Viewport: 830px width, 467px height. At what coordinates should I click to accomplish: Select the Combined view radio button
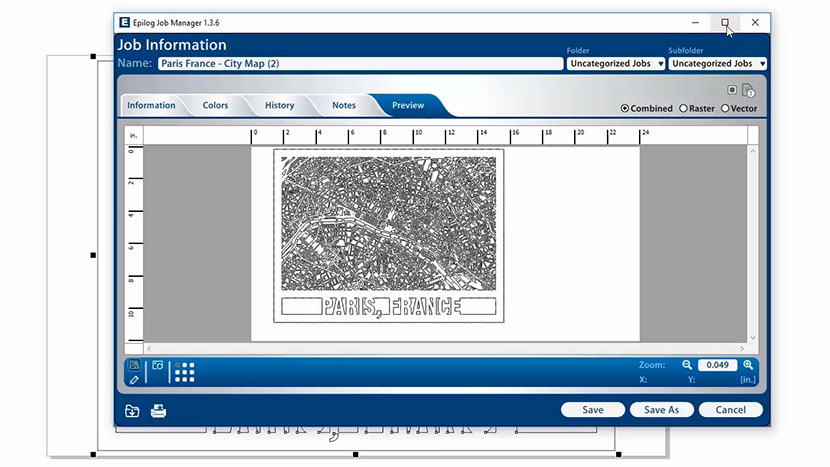coord(626,108)
